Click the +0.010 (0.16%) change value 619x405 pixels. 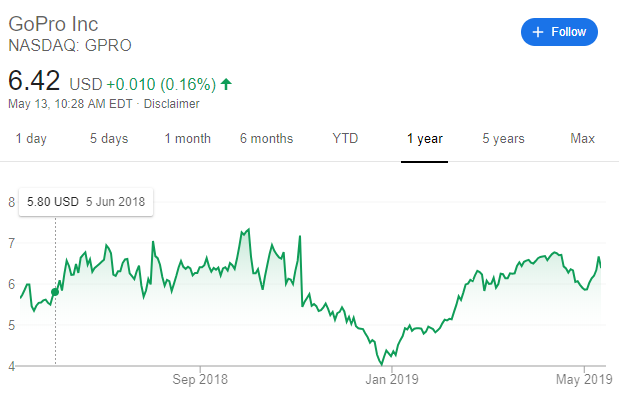[161, 84]
